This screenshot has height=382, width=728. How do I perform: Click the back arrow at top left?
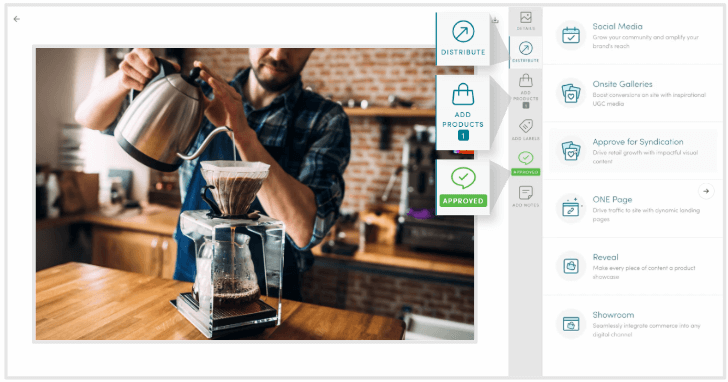tap(17, 19)
